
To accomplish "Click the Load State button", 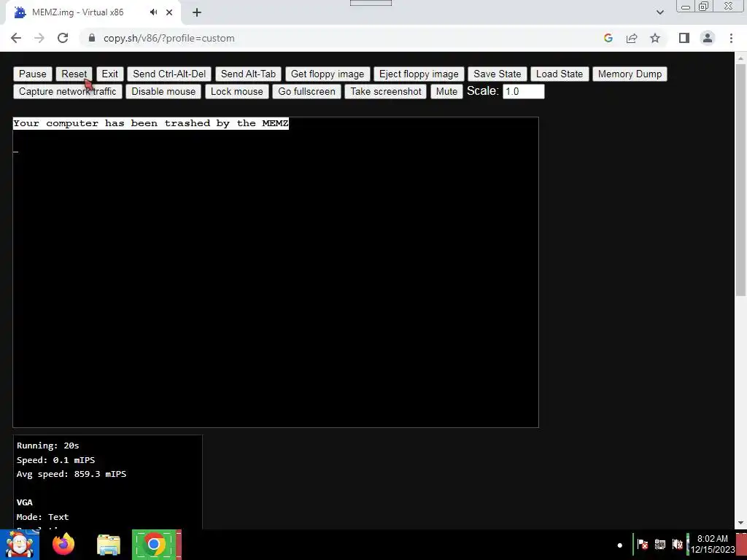I will click(x=560, y=74).
